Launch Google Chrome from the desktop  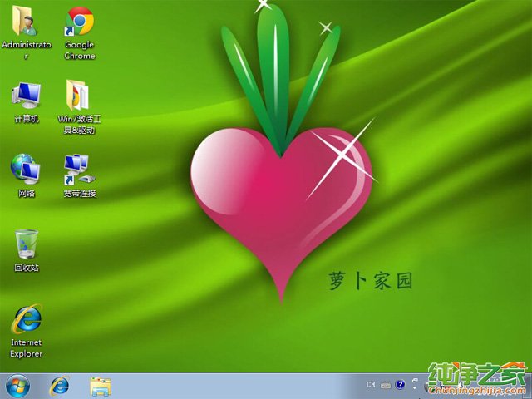[80, 22]
